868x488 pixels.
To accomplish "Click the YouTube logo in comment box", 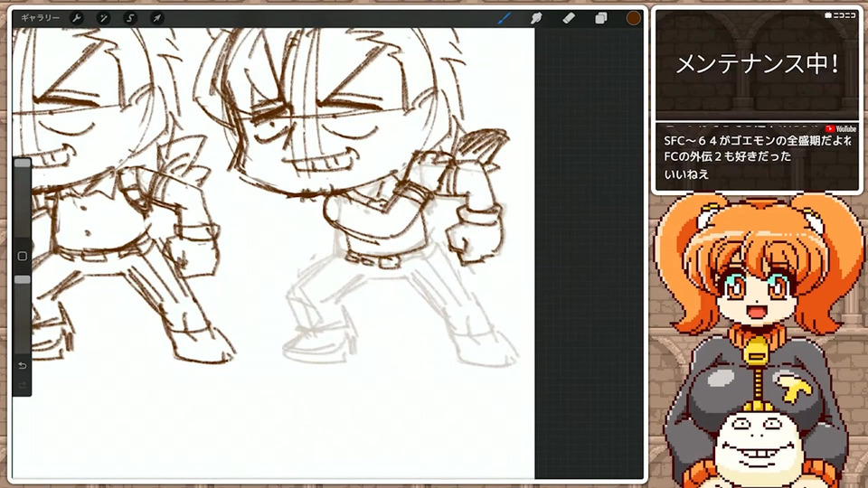I will click(x=841, y=129).
